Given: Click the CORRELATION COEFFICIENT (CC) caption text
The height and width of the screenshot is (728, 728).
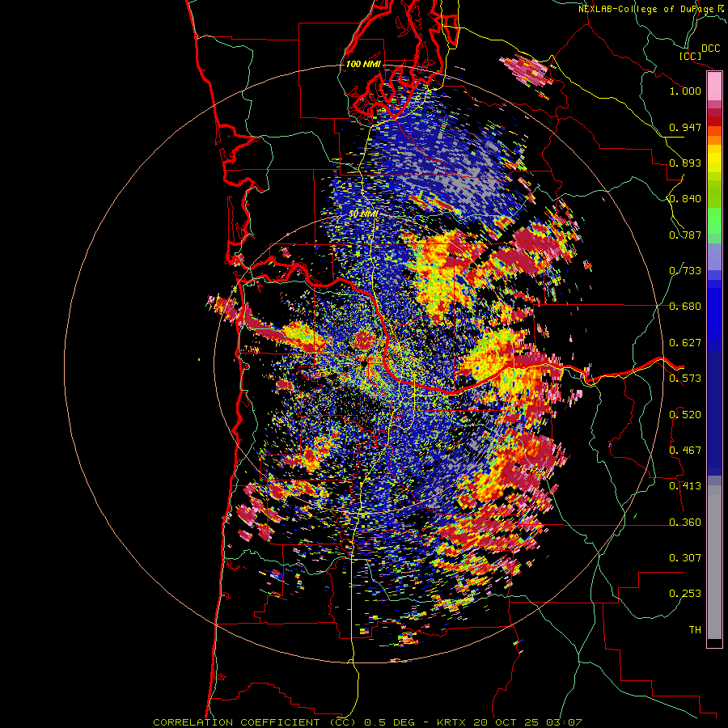Looking at the screenshot, I should [x=255, y=722].
